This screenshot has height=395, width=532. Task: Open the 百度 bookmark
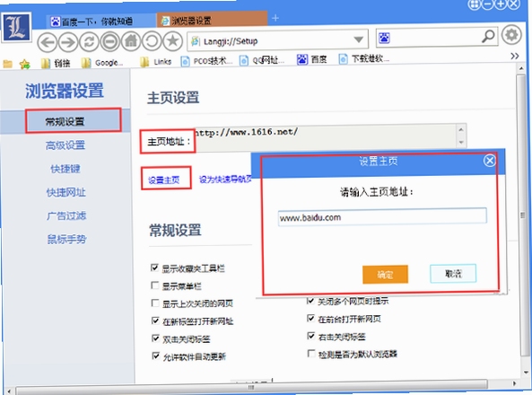[312, 59]
